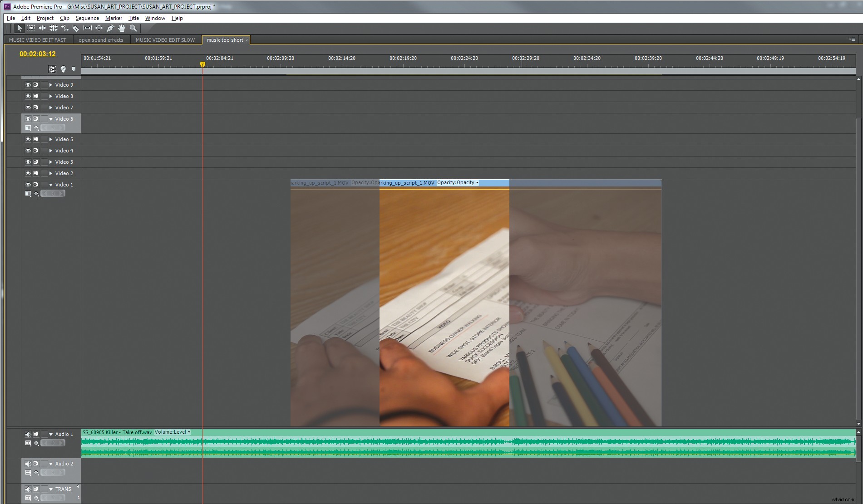Image resolution: width=863 pixels, height=504 pixels.
Task: Click the yellow timecode display 00:02:03:12
Action: pos(37,54)
